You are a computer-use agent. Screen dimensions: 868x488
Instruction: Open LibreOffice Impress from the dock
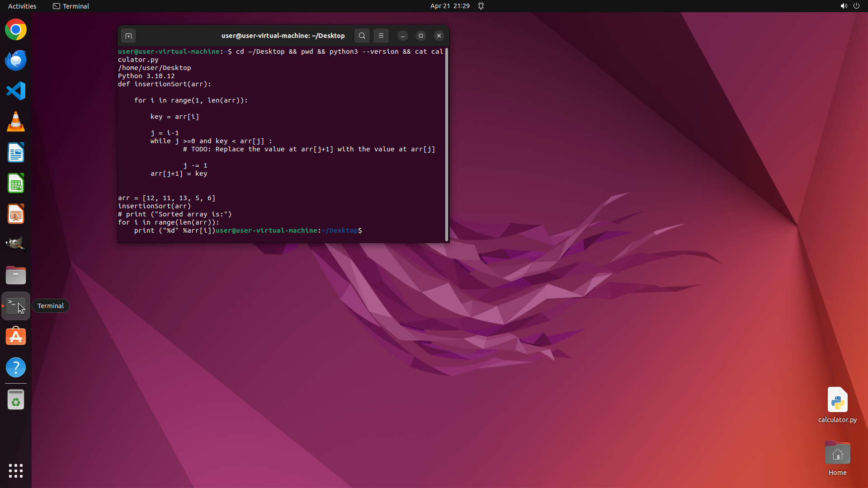pos(16,214)
